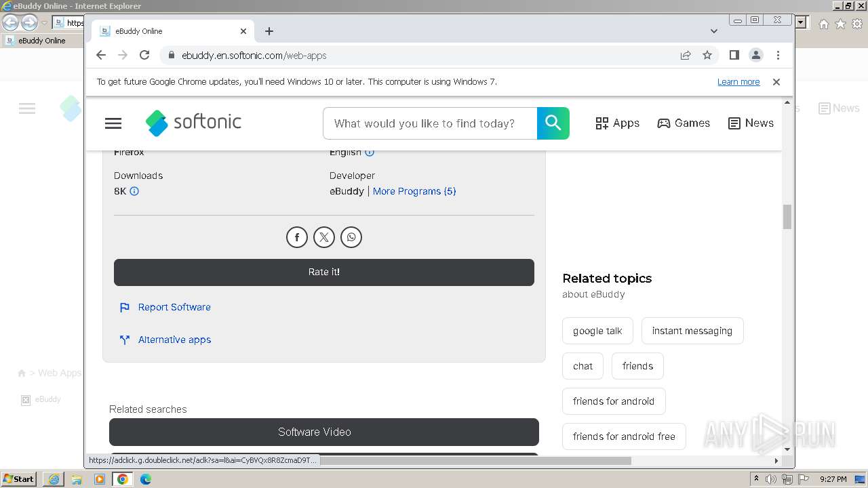The height and width of the screenshot is (488, 868).
Task: Open Chrome tab search dropdown
Action: tap(714, 31)
